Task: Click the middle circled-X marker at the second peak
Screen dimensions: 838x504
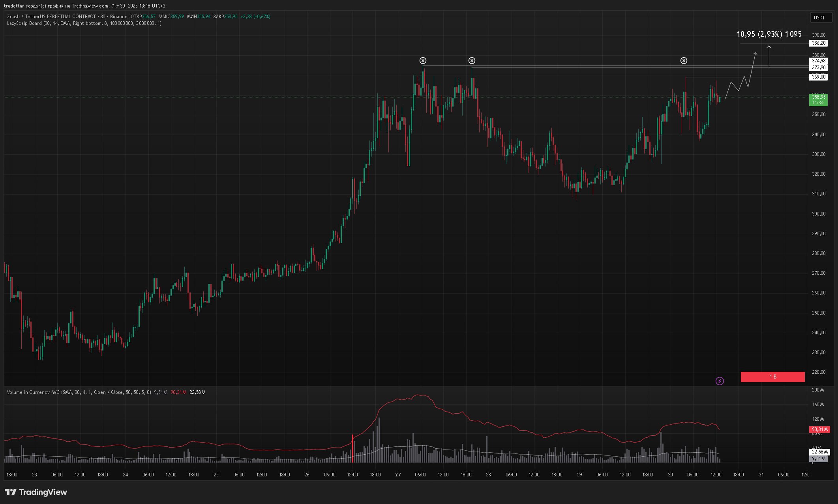Action: point(472,60)
